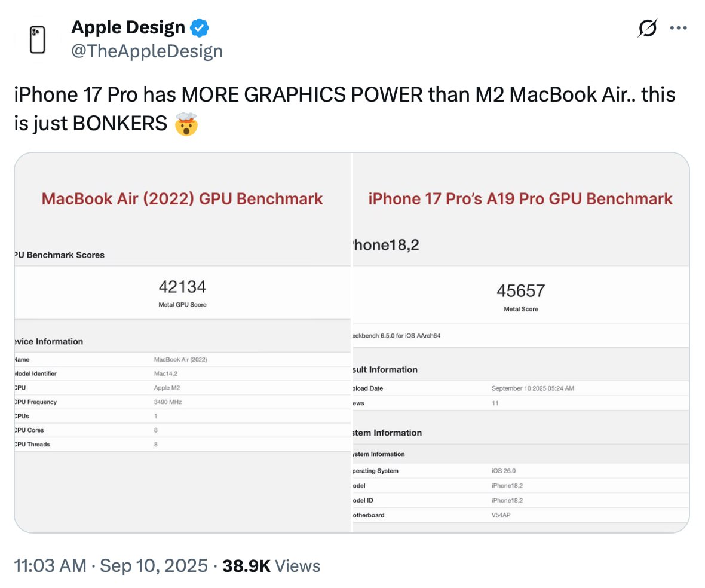
Task: Click the Result Information section header
Action: coord(385,369)
